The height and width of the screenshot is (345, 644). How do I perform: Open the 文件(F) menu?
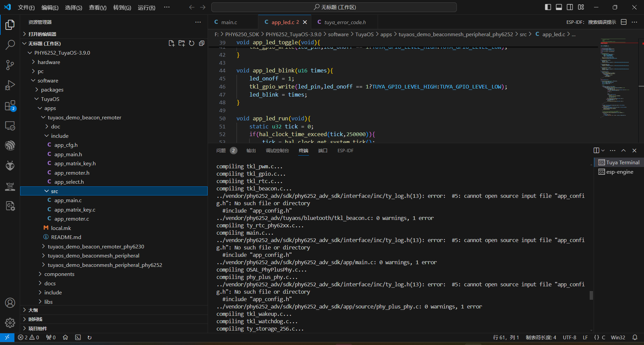coord(26,7)
